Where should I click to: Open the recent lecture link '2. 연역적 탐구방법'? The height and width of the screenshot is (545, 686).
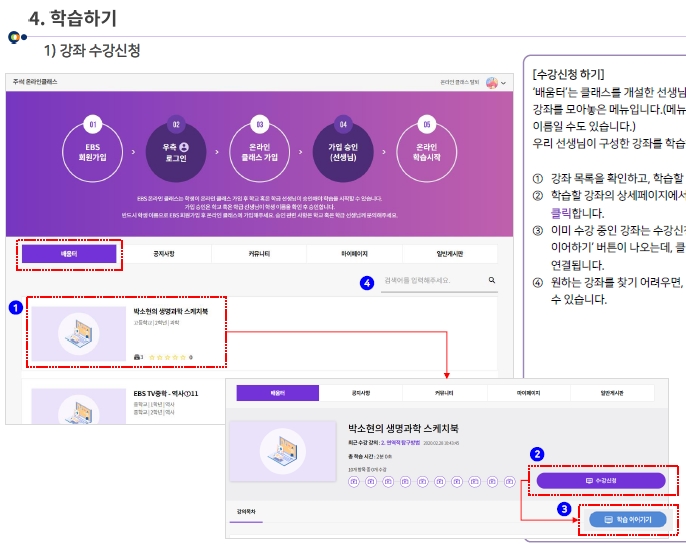point(400,443)
